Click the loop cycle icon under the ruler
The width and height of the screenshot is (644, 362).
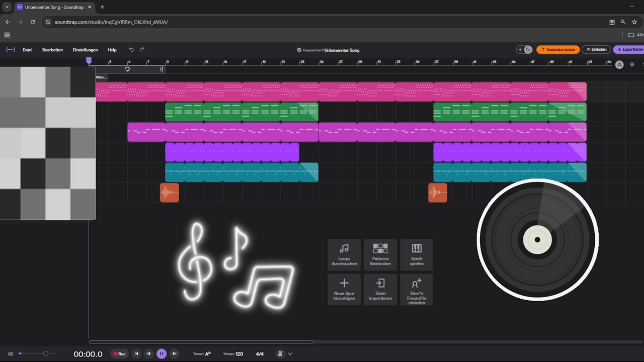[127, 69]
